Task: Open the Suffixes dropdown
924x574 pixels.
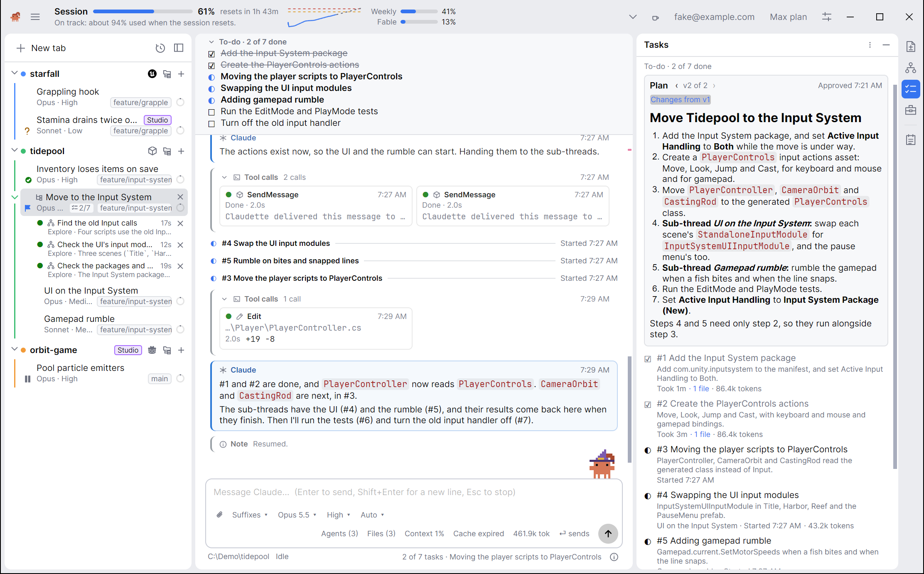Action: pyautogui.click(x=250, y=515)
